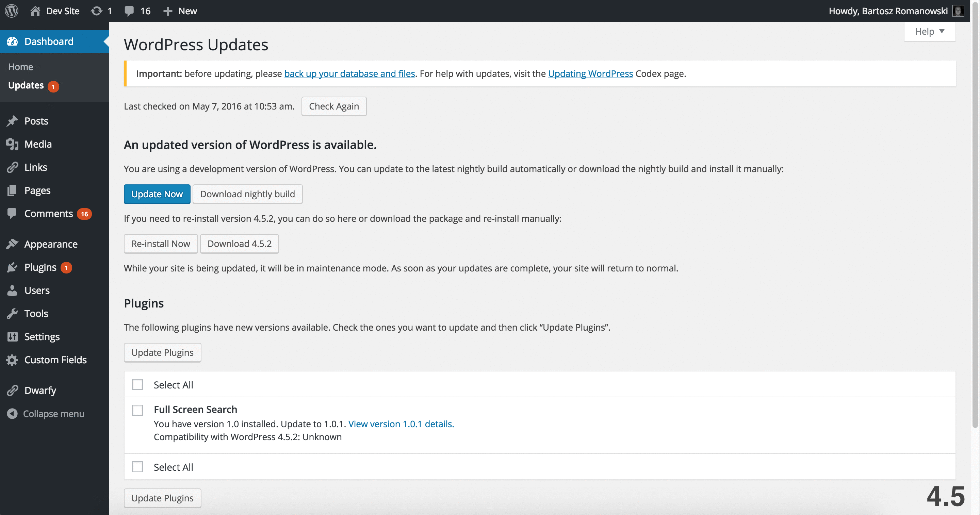Open the Howdy, Bartosz Romanowski user menu
The image size is (980, 515).
click(x=896, y=11)
